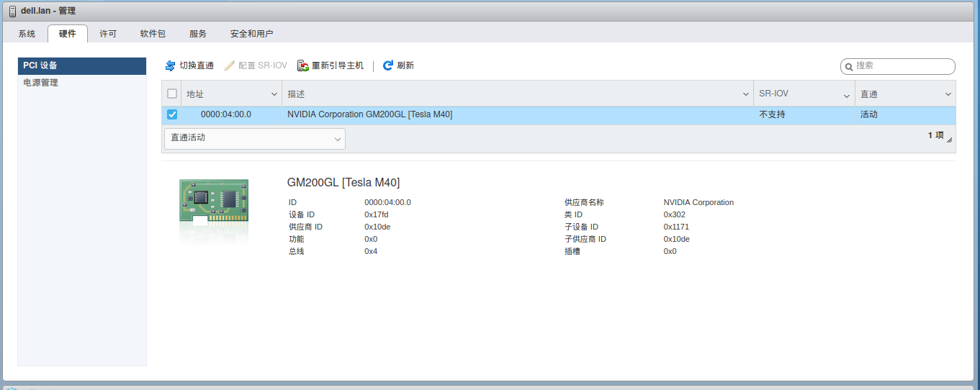
Task: Open the SR-IOV column dropdown arrow
Action: click(x=847, y=94)
